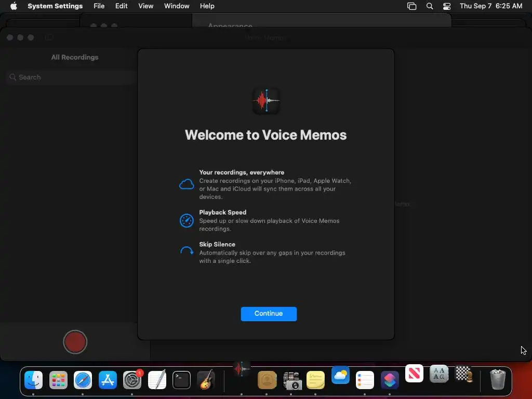Open Stickies from the Dock
The image size is (532, 399).
[315, 380]
